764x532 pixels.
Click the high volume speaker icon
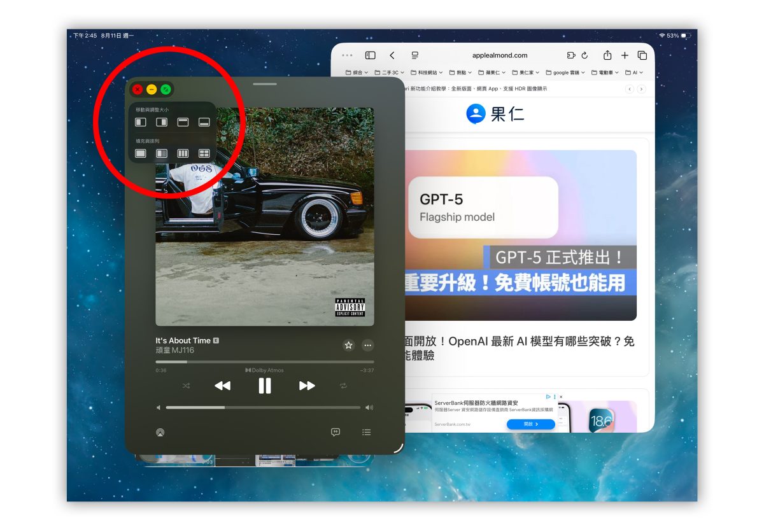click(x=369, y=407)
